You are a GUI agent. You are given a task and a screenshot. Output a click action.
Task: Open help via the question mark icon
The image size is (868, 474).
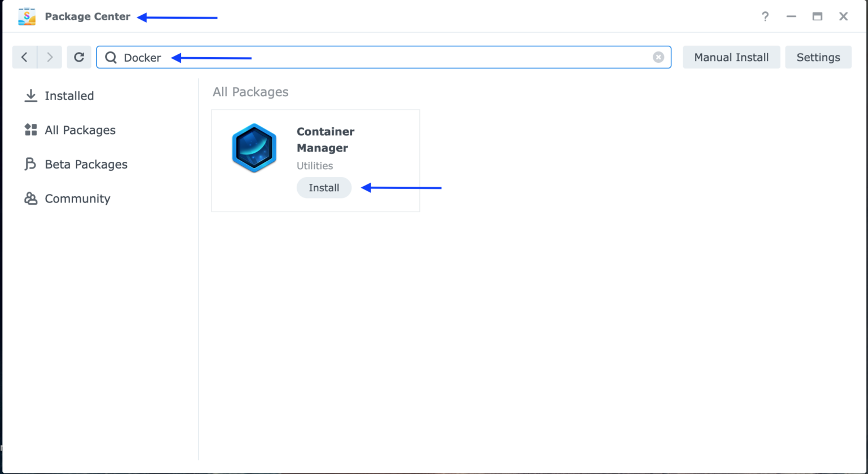pyautogui.click(x=765, y=16)
